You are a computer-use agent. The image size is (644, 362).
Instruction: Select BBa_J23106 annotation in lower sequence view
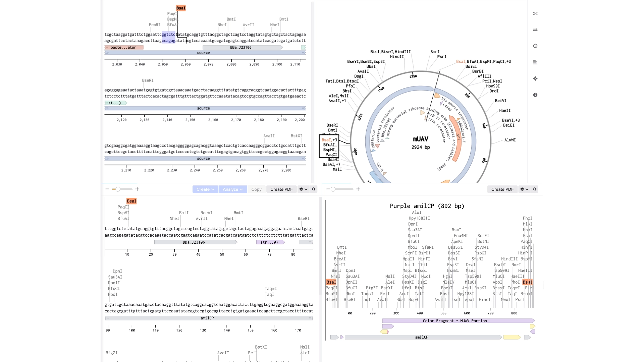[x=196, y=242]
